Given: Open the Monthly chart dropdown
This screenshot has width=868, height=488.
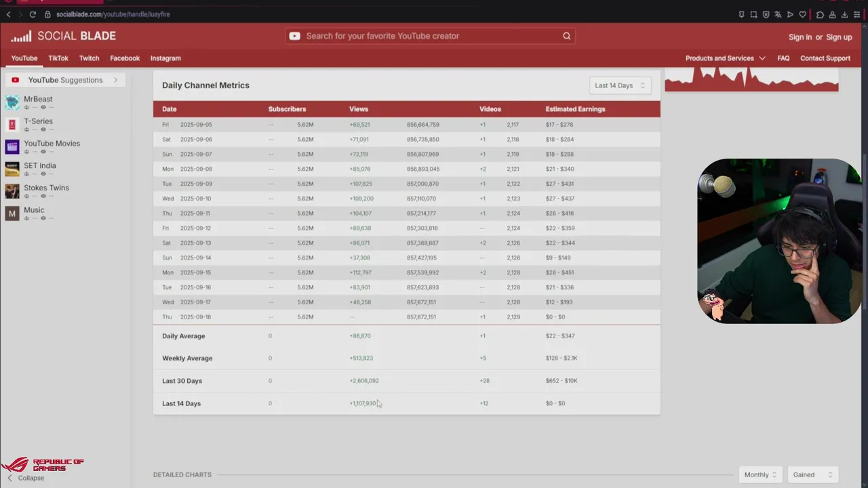Looking at the screenshot, I should (x=761, y=474).
